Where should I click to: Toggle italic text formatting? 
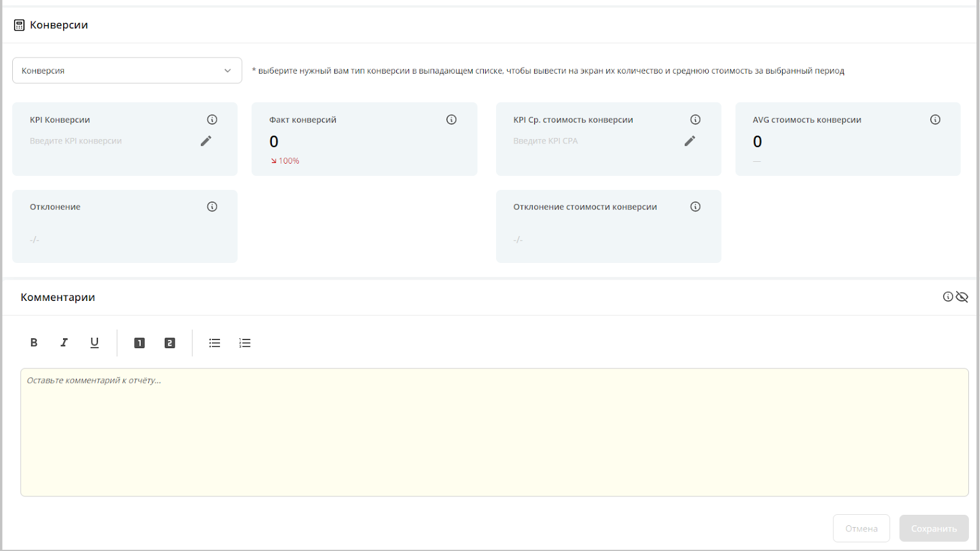tap(64, 343)
